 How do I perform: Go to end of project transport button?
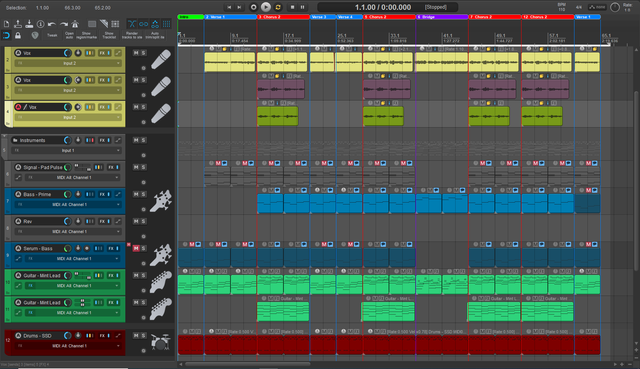[x=240, y=7]
